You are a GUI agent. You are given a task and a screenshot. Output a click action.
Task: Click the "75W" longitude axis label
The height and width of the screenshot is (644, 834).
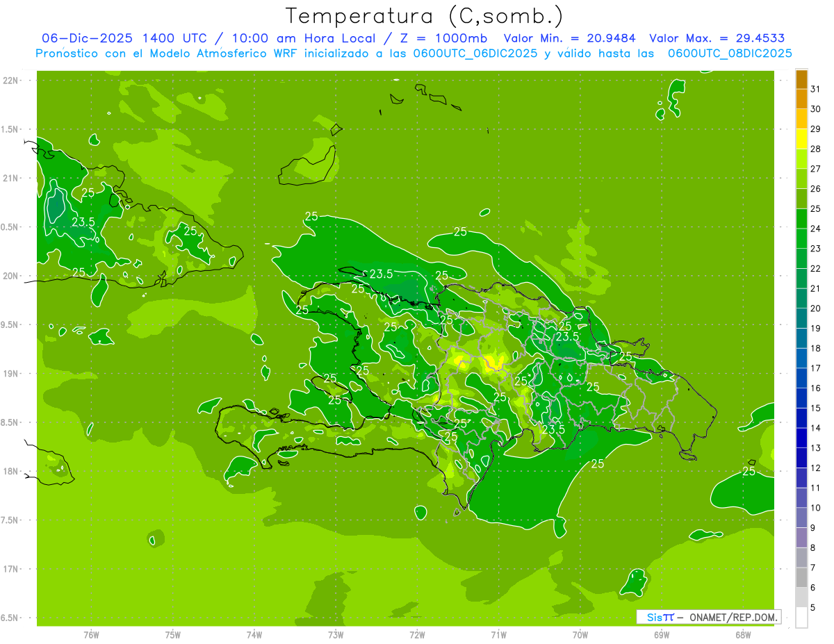click(173, 635)
